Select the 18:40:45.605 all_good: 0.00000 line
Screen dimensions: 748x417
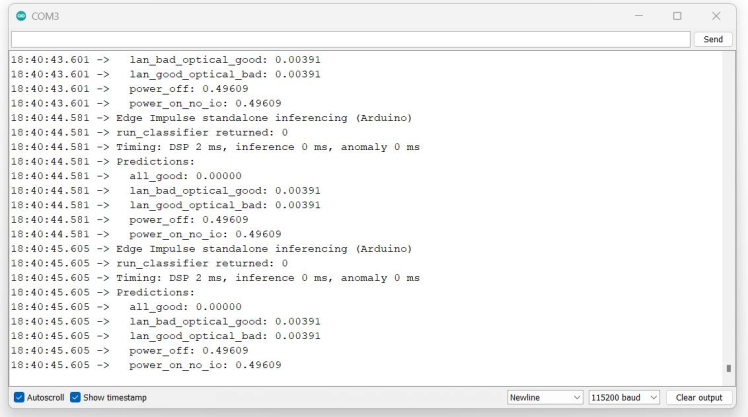point(126,306)
